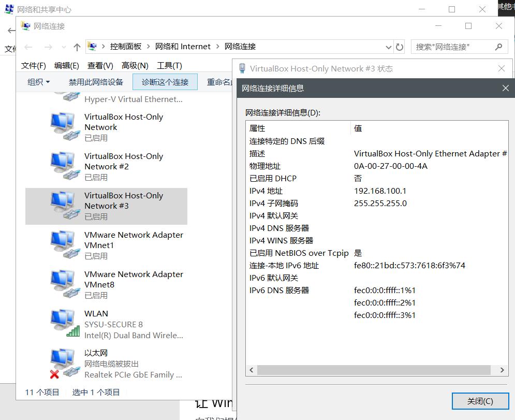The width and height of the screenshot is (515, 420).
Task: Select the link-local IPv6 address value
Action: click(x=409, y=266)
